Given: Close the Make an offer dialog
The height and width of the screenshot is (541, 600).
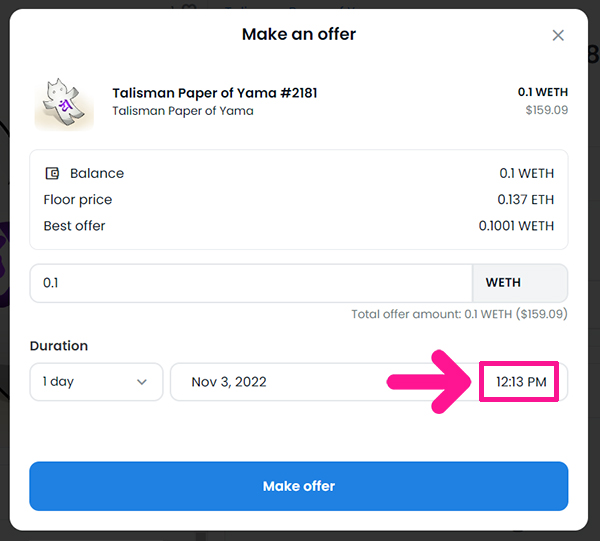Looking at the screenshot, I should (558, 35).
